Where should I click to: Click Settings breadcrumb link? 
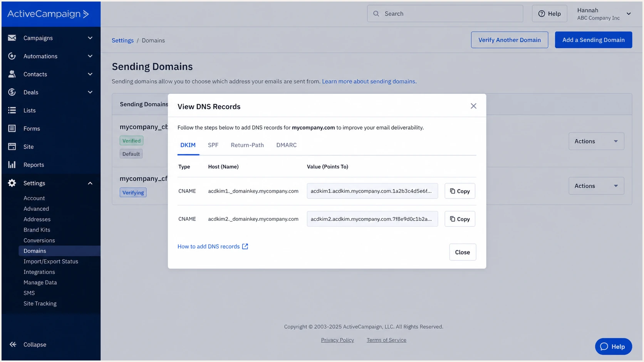pos(122,40)
